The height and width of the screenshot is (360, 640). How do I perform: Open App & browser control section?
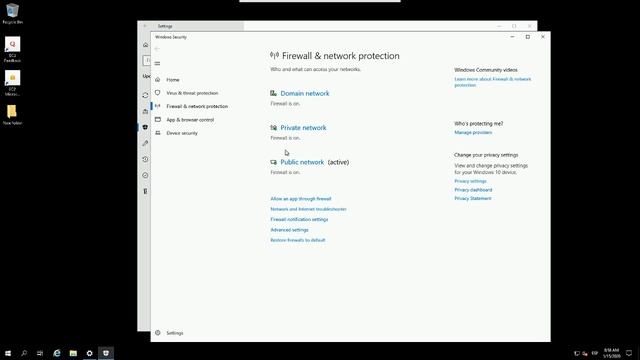tap(190, 120)
